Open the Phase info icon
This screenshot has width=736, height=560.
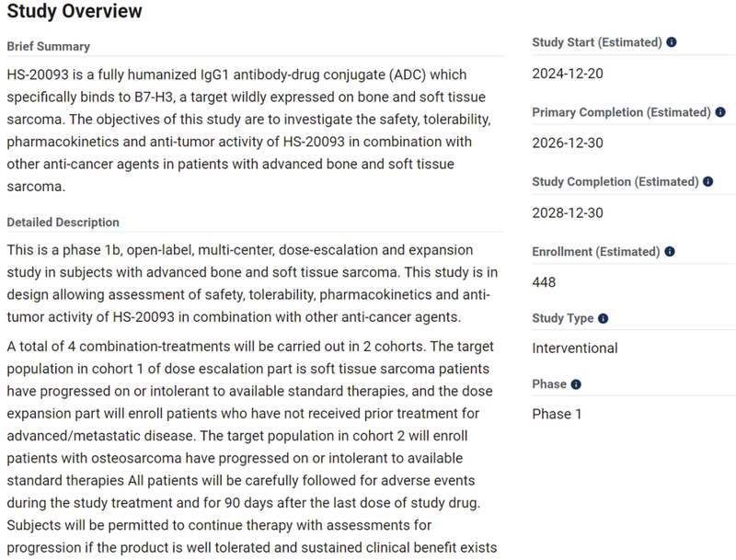576,384
